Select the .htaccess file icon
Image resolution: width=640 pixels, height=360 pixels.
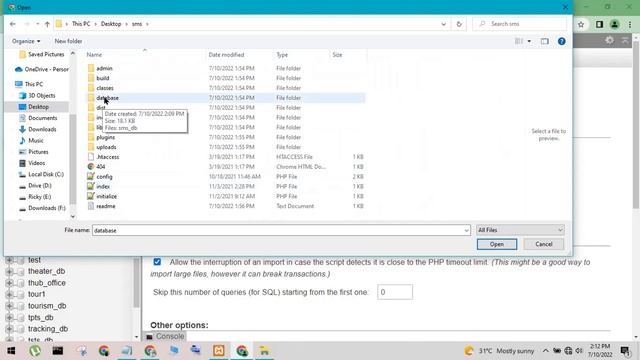91,157
